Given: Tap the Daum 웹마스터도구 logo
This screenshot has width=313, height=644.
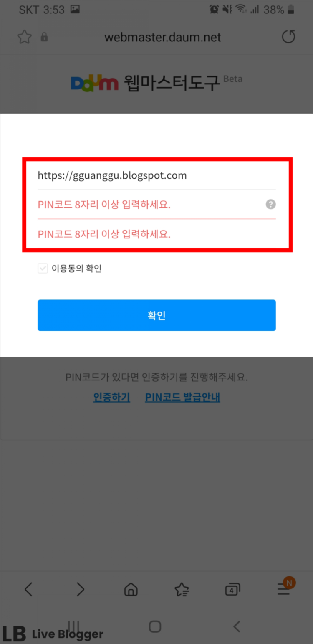Looking at the screenshot, I should (156, 82).
